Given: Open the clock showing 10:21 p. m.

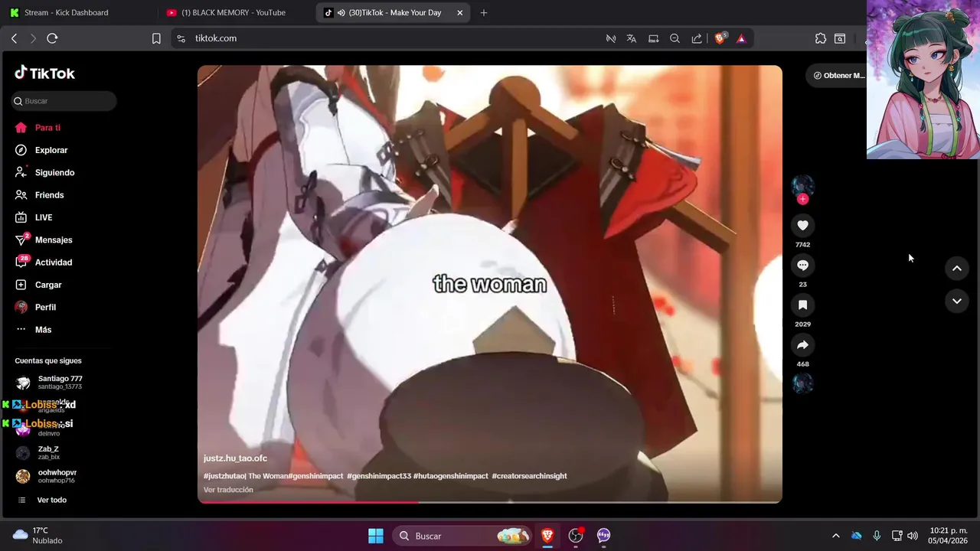Looking at the screenshot, I should 948,536.
